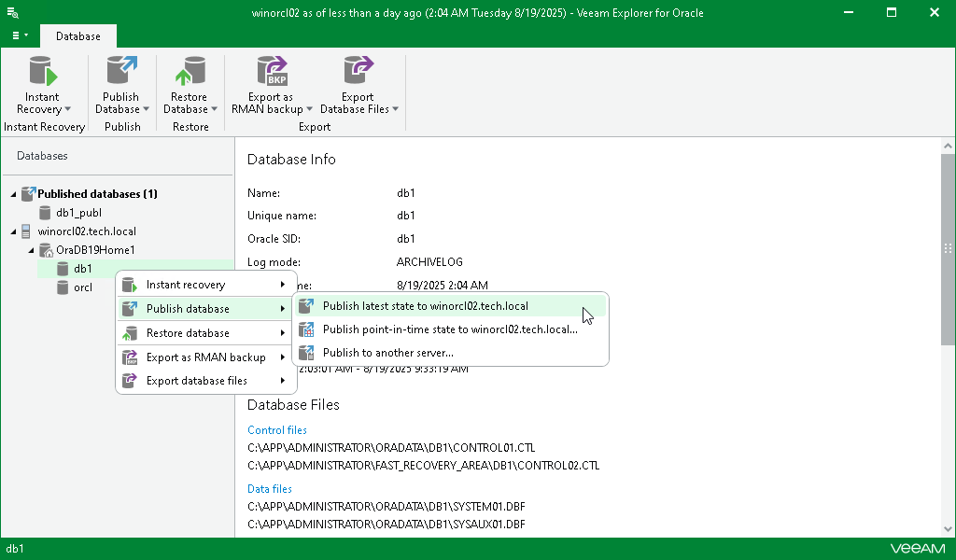Open Export as RMAN backup context item
956x560 pixels.
206,357
